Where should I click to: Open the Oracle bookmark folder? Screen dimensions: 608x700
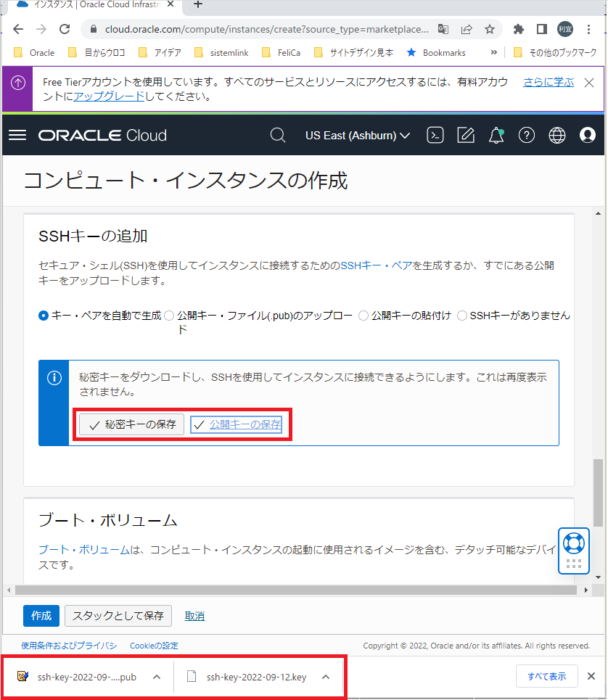[x=34, y=53]
